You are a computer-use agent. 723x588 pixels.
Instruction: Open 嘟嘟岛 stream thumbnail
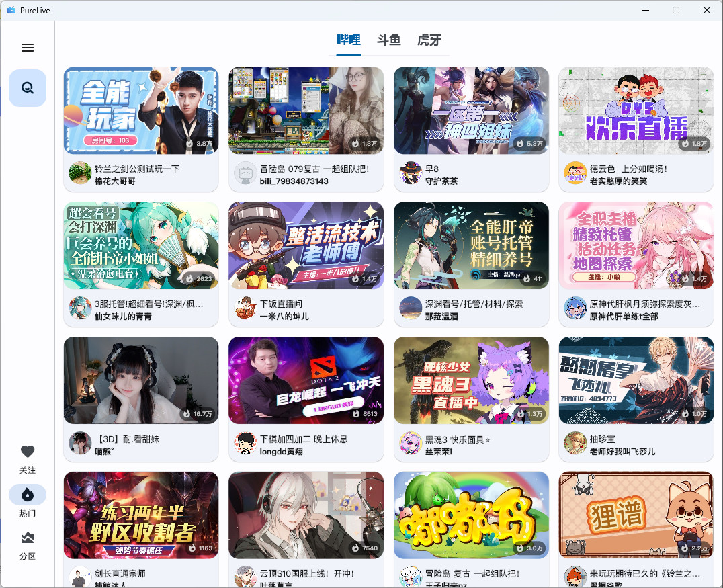(x=471, y=515)
